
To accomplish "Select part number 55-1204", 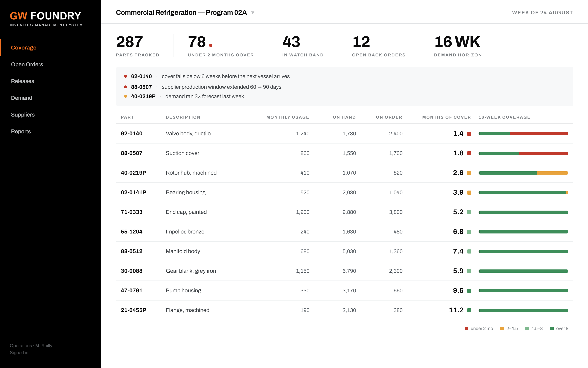I will point(131,232).
